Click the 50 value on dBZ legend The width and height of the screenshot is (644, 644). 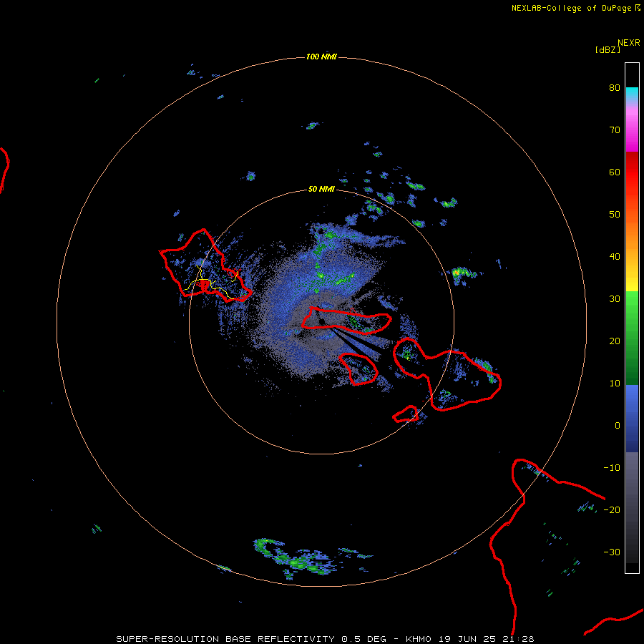pyautogui.click(x=615, y=215)
